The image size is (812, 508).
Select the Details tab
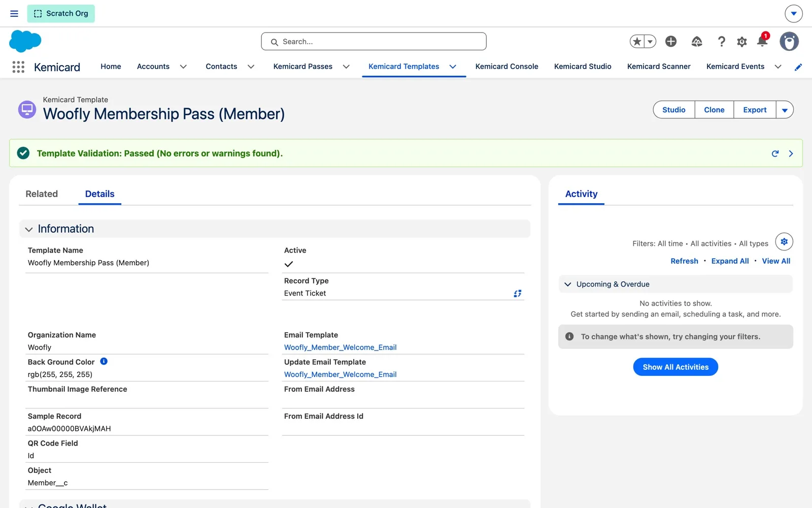(x=99, y=194)
